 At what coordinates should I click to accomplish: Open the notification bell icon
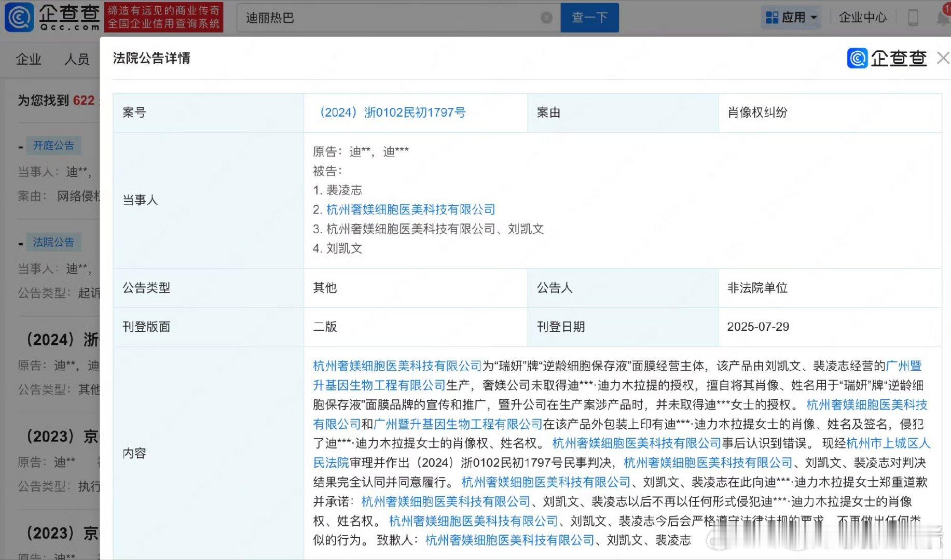[x=944, y=18]
